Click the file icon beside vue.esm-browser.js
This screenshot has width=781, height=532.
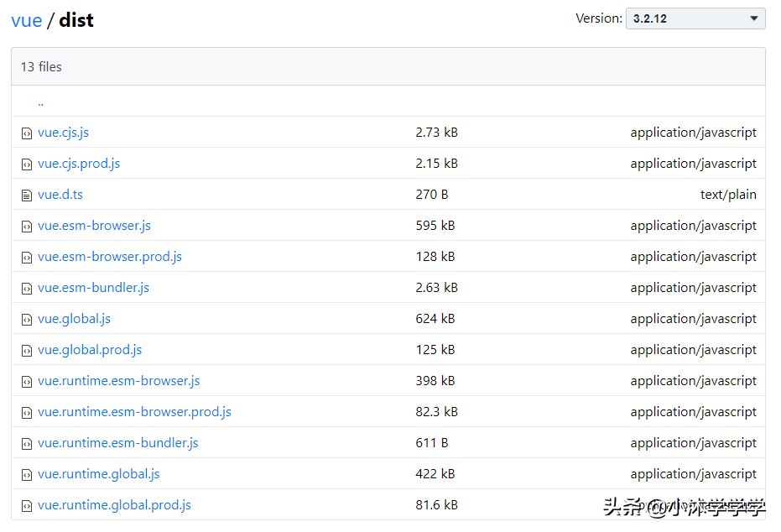pyautogui.click(x=26, y=225)
